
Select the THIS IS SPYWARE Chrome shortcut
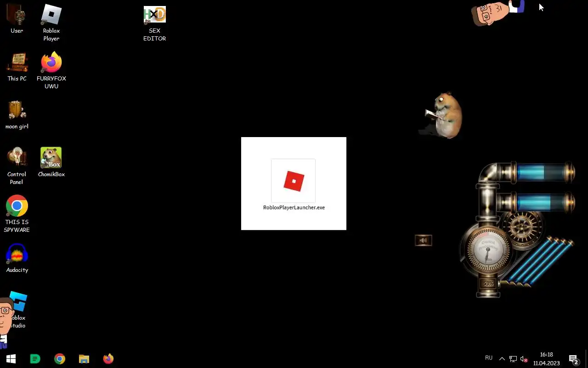[17, 214]
